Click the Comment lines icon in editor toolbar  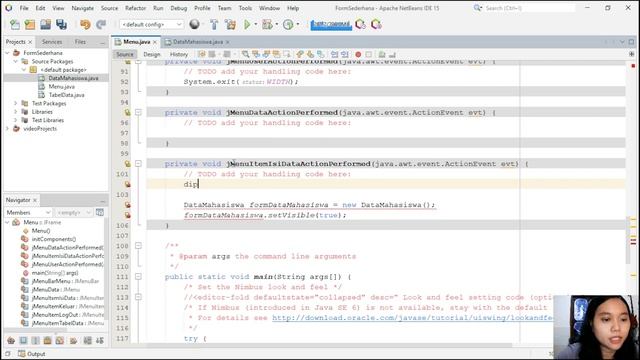click(x=382, y=54)
